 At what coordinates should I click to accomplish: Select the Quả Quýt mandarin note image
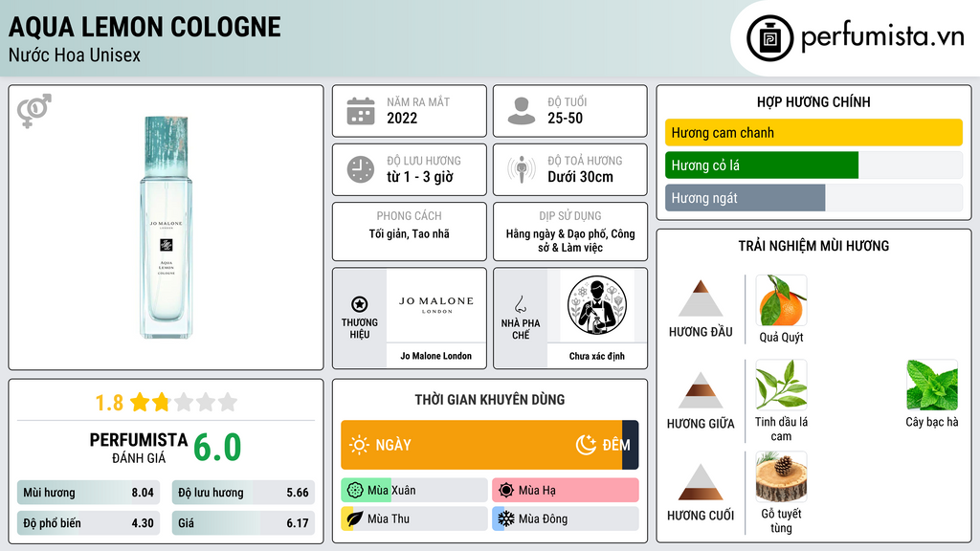click(x=781, y=300)
